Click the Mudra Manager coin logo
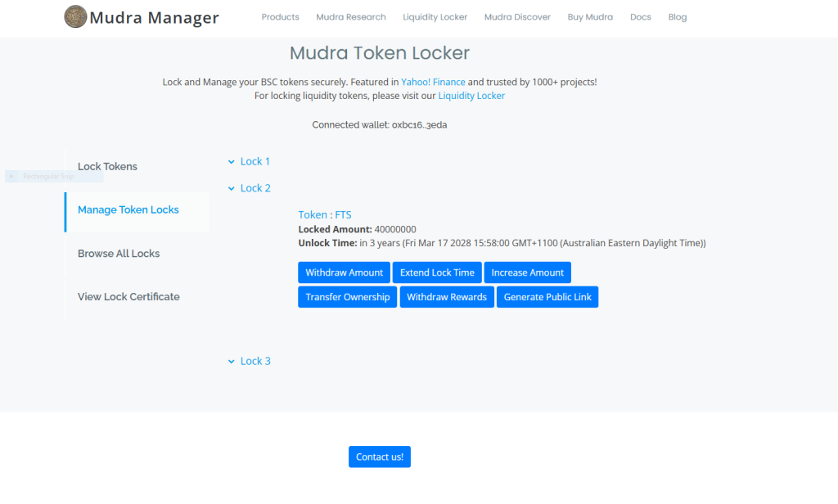The width and height of the screenshot is (838, 504). pos(75,16)
